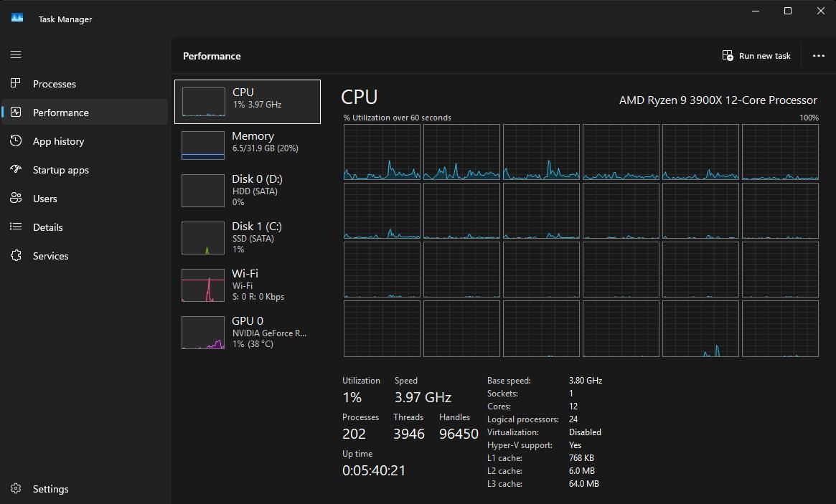Maximize the Task Manager window

[787, 11]
